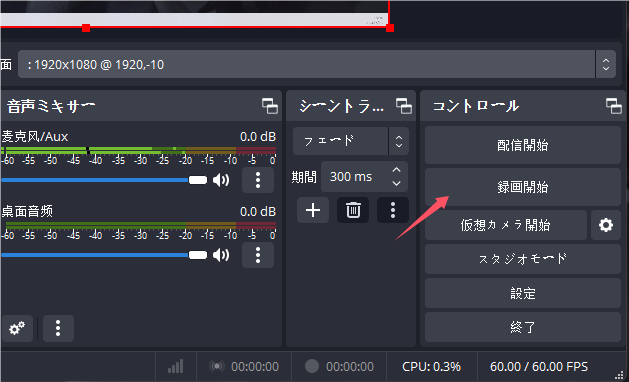629x382 pixels.
Task: Click recording status circle icon
Action: coord(312,366)
